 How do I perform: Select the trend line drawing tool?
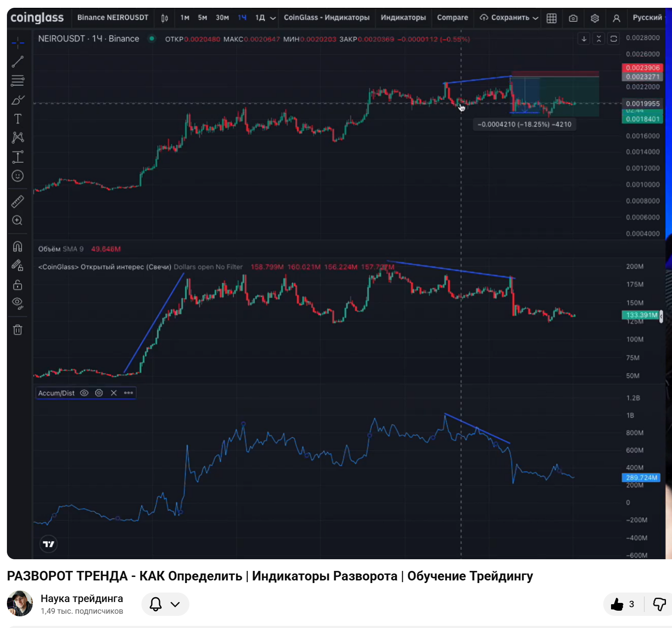[18, 62]
